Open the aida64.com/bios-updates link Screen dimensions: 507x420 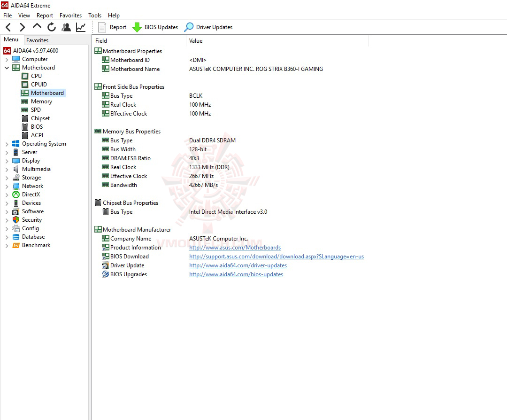(x=236, y=274)
